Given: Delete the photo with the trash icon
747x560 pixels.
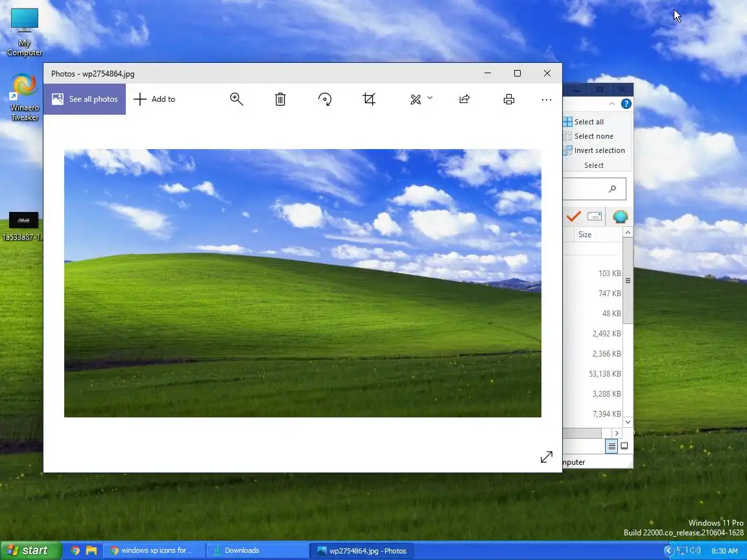Looking at the screenshot, I should tap(280, 99).
